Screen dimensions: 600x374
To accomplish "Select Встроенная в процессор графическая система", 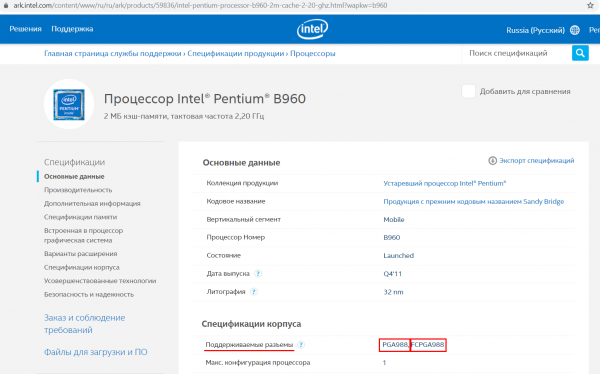I will (83, 235).
